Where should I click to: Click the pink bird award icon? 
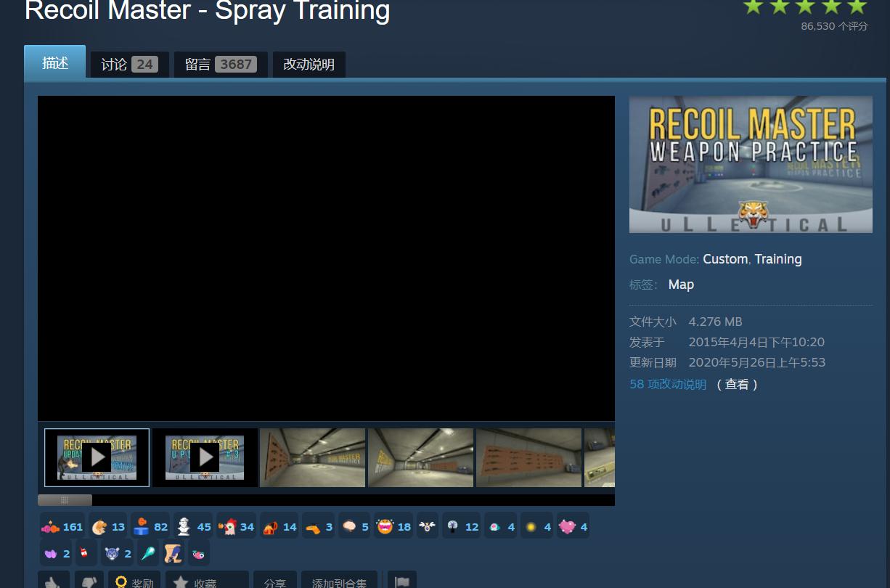tap(198, 553)
